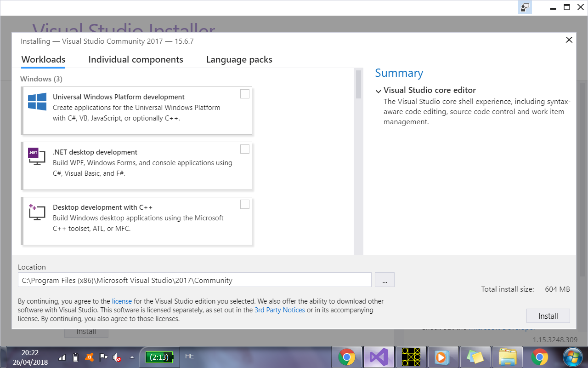Click the Avast antivirus tray icon
The width and height of the screenshot is (588, 368).
point(90,357)
